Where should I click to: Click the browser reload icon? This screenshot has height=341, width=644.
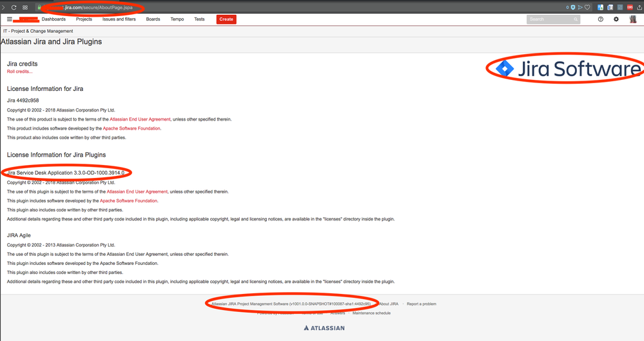(14, 7)
